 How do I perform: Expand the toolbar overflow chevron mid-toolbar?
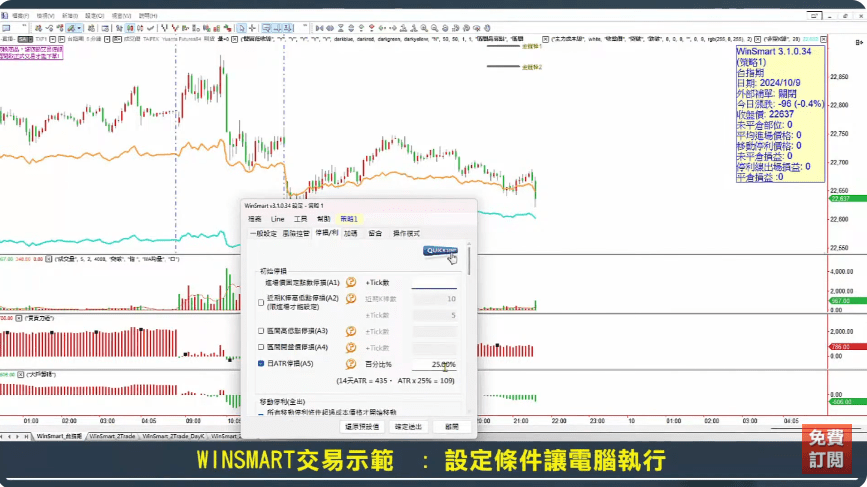coord(305,27)
